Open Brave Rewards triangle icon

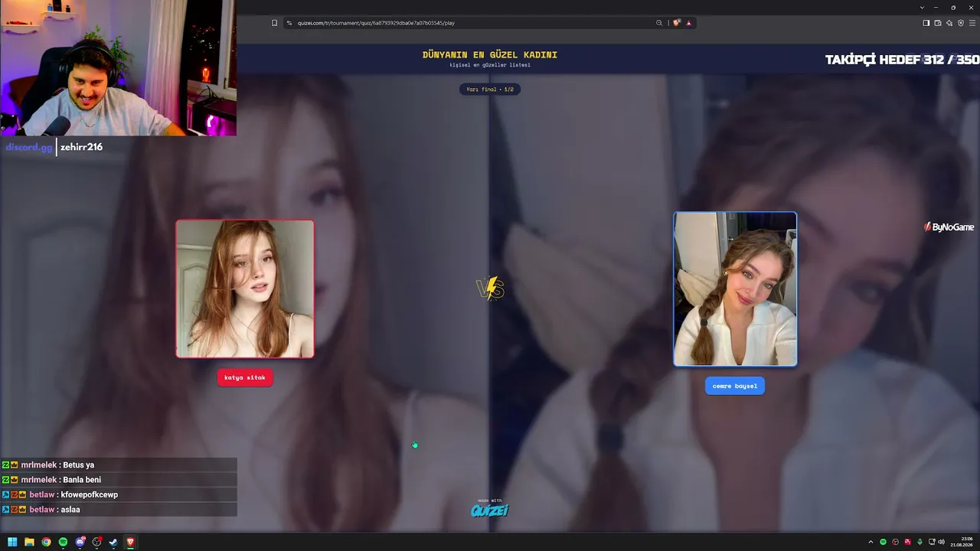(x=688, y=23)
